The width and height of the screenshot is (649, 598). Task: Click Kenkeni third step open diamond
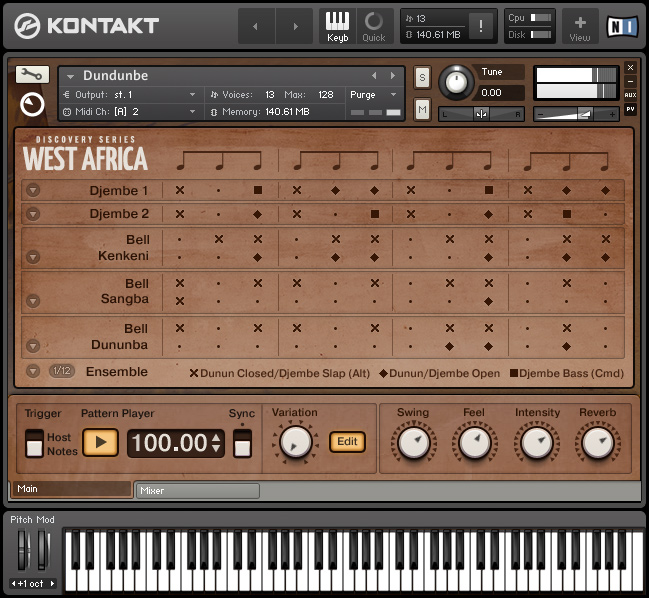click(x=257, y=258)
